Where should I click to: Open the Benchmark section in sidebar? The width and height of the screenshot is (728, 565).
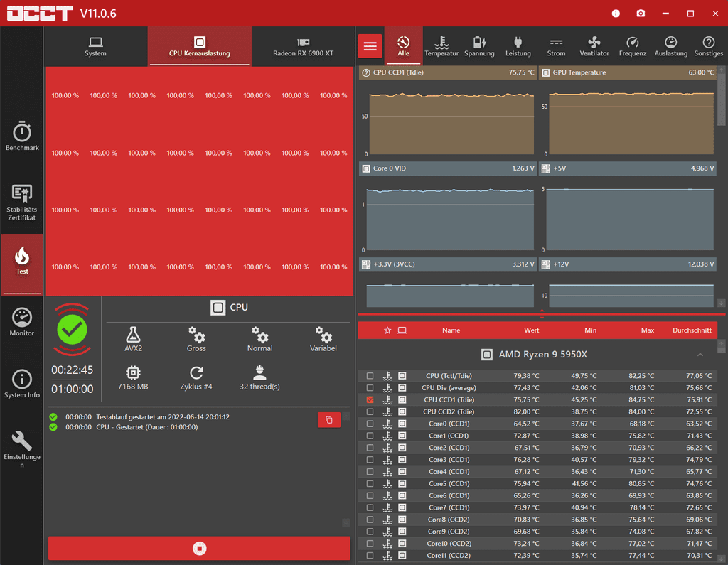pyautogui.click(x=22, y=136)
